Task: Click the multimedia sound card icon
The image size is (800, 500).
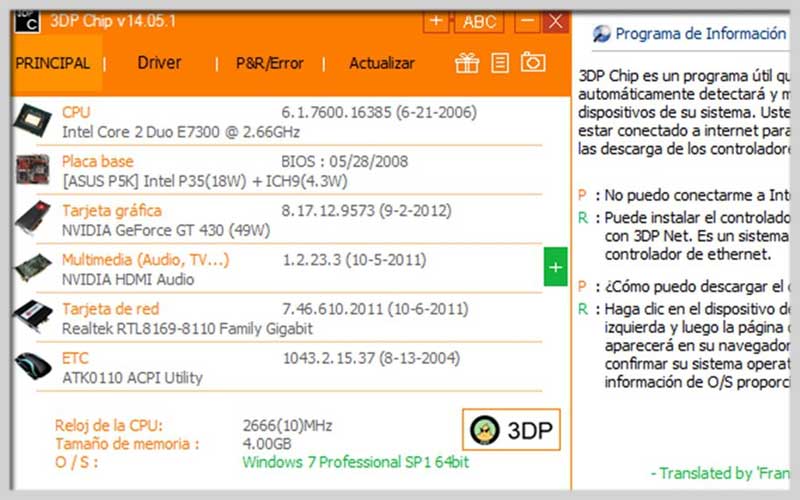Action: coord(33,267)
